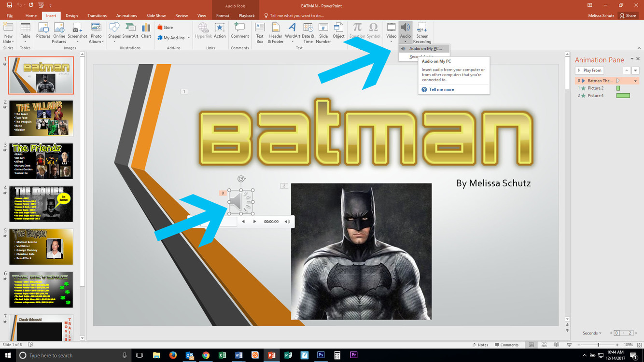Click the Screenshot tool

[77, 32]
